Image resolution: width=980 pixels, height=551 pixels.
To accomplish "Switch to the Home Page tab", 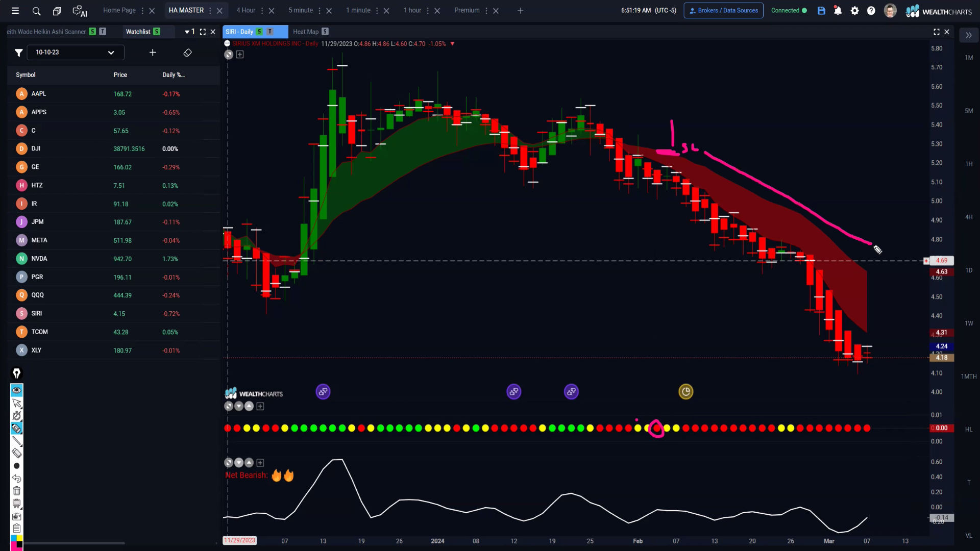I will click(x=119, y=10).
